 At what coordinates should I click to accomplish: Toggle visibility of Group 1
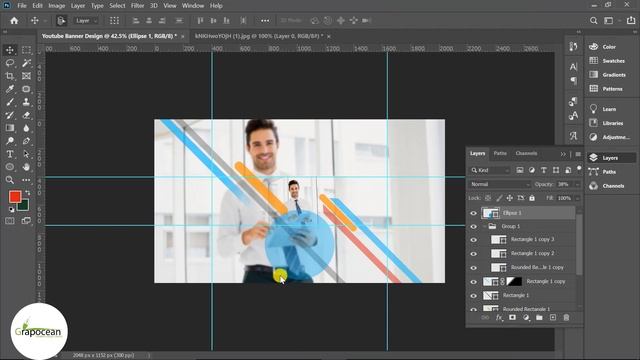[x=473, y=227]
